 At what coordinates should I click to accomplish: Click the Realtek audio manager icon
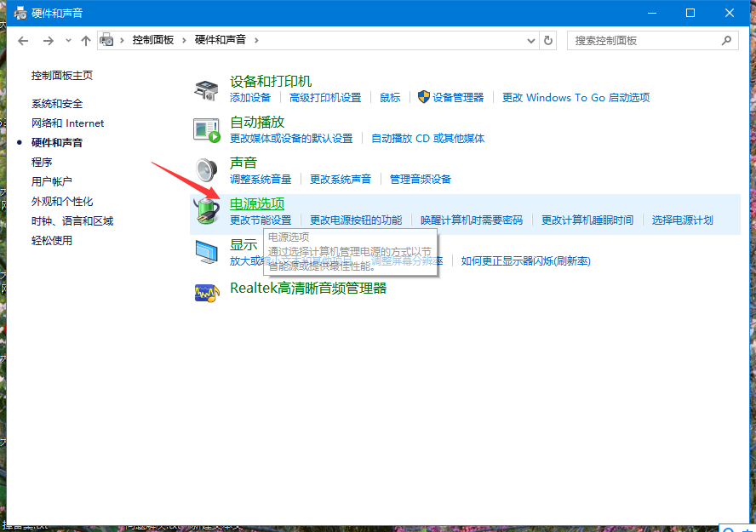(207, 293)
